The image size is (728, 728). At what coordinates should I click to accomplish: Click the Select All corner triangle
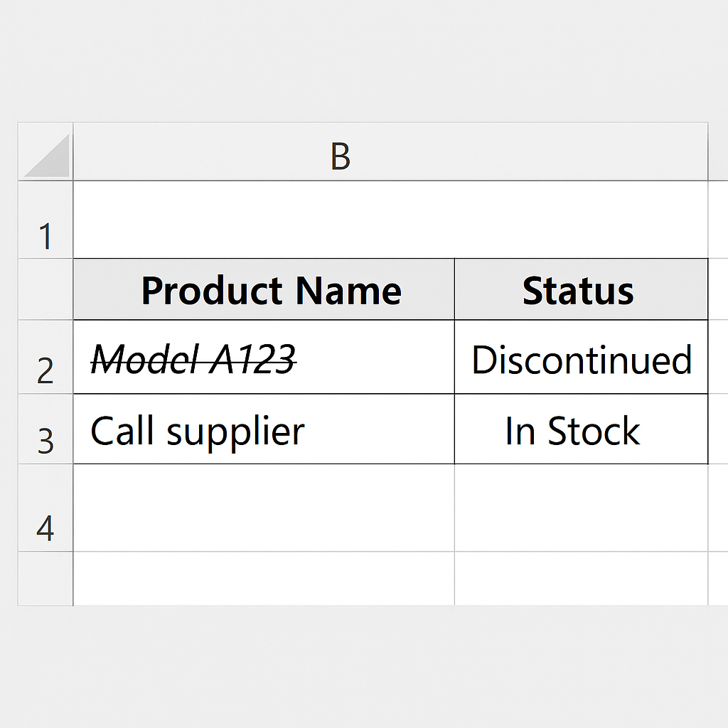coord(47,155)
